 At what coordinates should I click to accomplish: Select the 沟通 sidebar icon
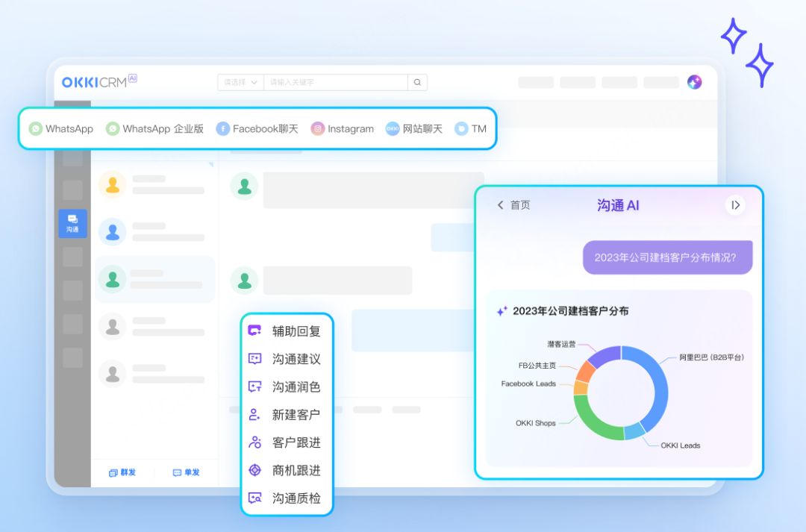pos(72,223)
